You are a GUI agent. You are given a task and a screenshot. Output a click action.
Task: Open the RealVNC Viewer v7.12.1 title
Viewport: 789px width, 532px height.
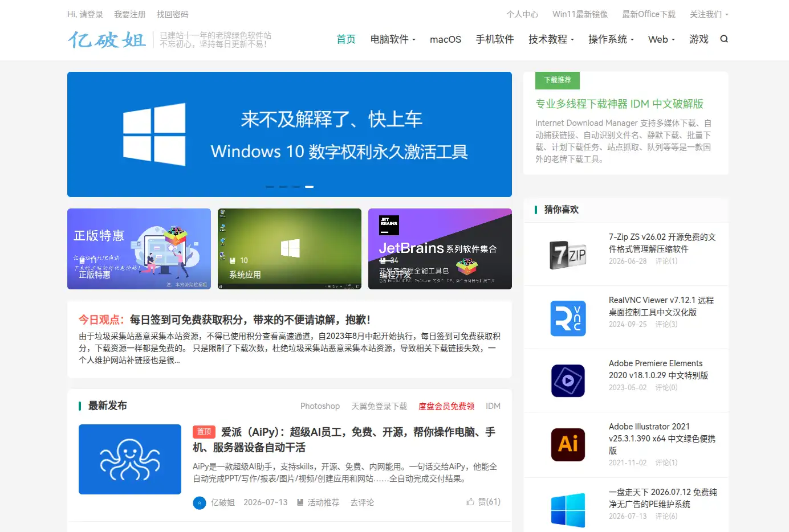[x=661, y=306]
